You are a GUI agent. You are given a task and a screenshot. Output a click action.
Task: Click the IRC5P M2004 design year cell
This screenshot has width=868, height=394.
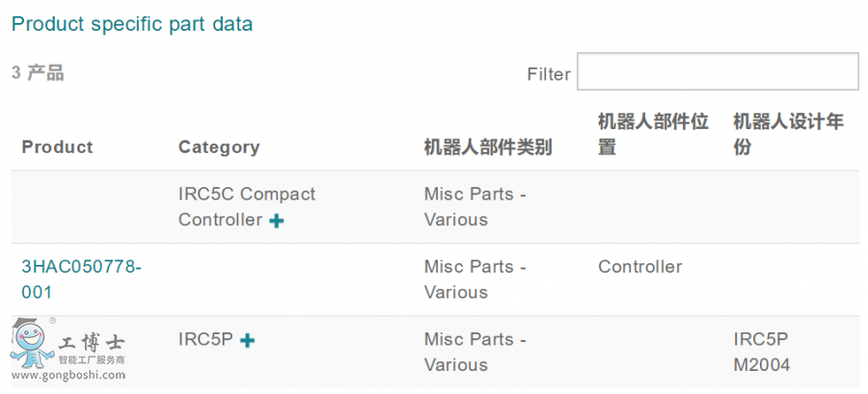pos(761,352)
